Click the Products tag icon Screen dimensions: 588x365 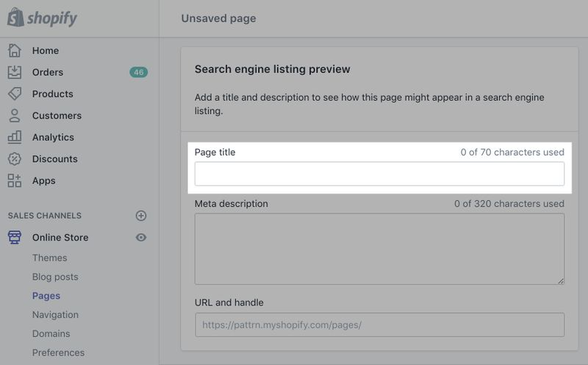15,93
